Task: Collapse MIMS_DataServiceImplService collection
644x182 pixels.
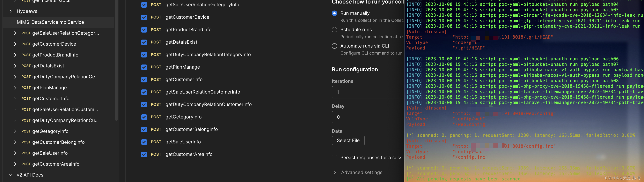Action: [11, 22]
